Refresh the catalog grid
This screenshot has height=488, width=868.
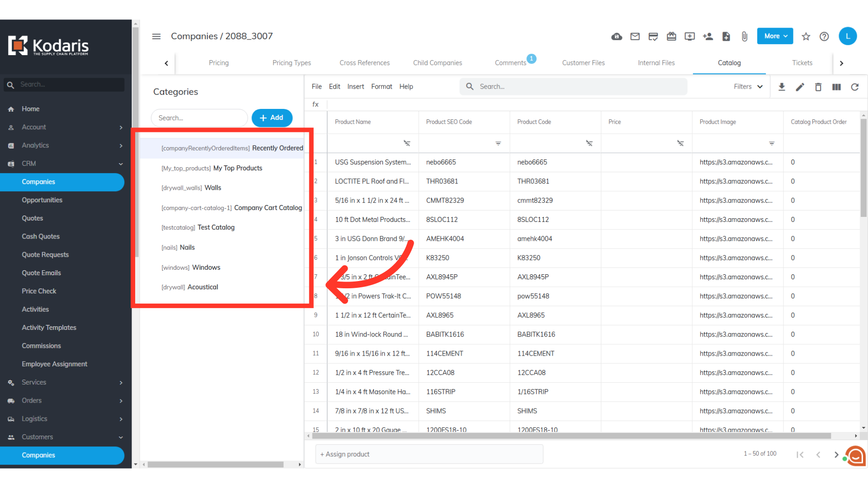pyautogui.click(x=854, y=87)
